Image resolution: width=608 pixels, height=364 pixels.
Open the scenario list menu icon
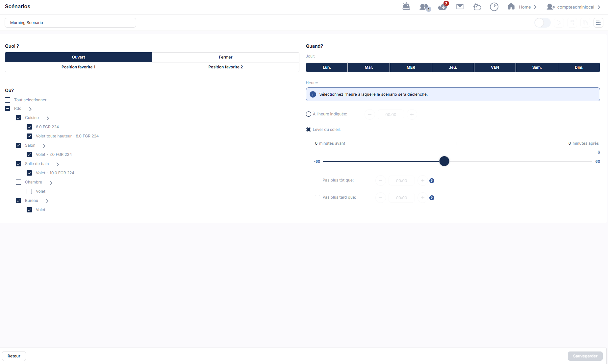pos(598,23)
